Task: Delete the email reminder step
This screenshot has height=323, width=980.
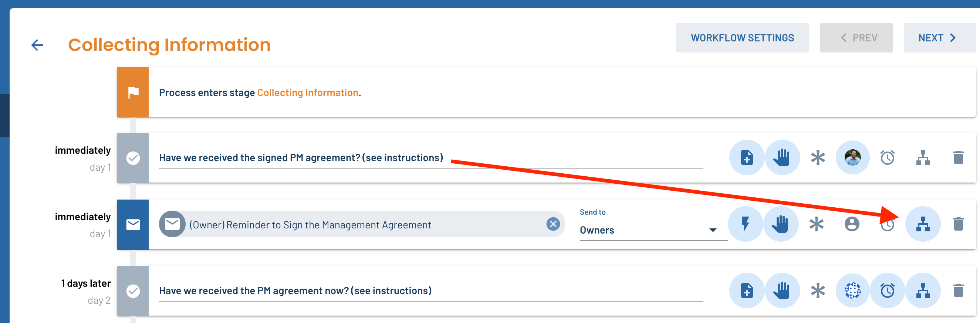Action: tap(958, 224)
